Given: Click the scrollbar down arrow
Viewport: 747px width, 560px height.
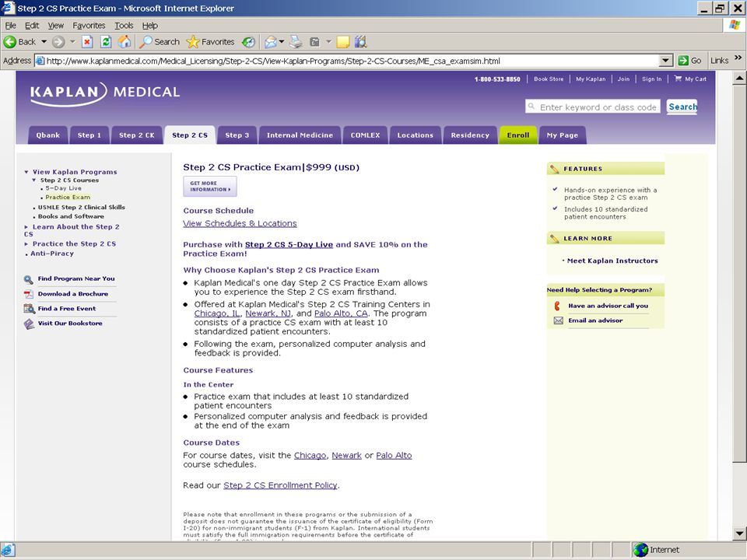Looking at the screenshot, I should 739,534.
